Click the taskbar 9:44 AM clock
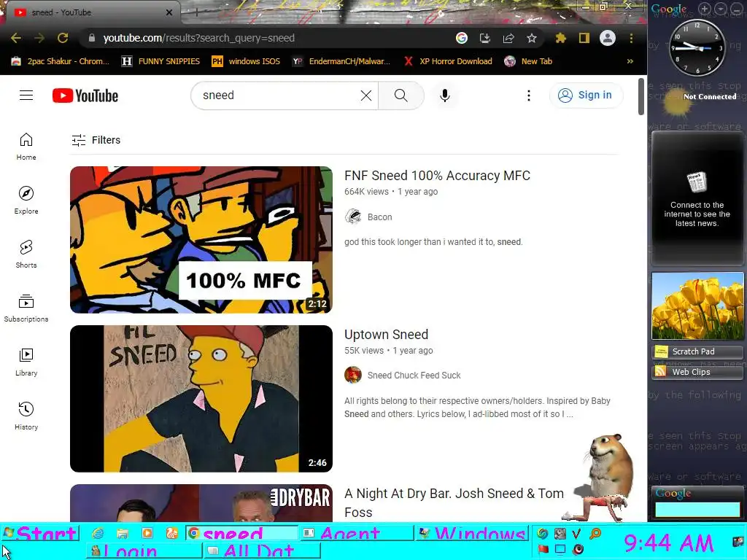 [x=668, y=542]
